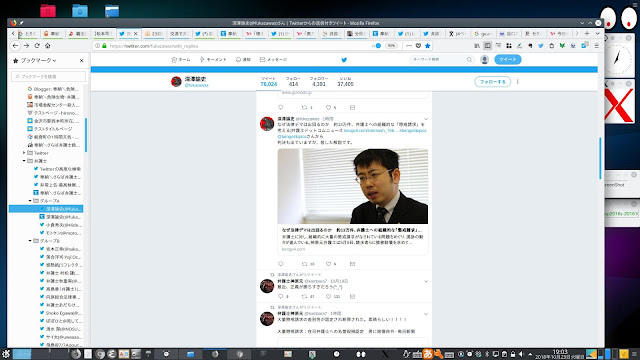
Task: Click the green padlock in the URL bar
Action: [104, 46]
